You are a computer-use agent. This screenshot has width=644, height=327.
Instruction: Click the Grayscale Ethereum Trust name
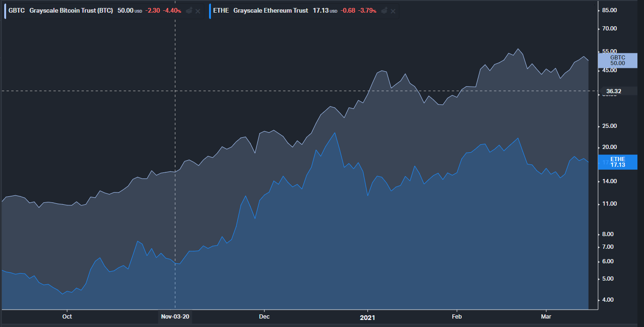(270, 11)
